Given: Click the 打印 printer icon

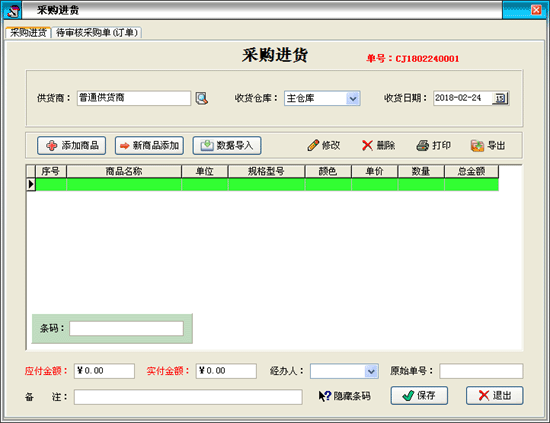Looking at the screenshot, I should click(422, 145).
